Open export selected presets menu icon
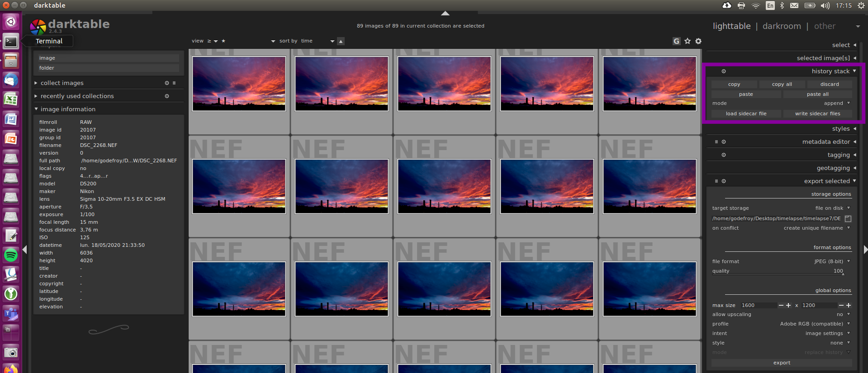This screenshot has height=373, width=868. coord(716,181)
